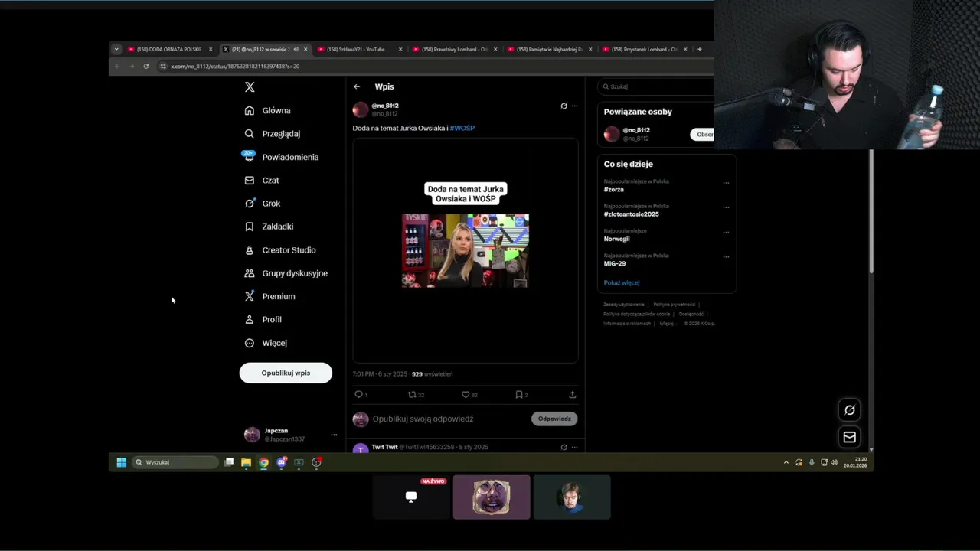Click the Wyszukaj taskbar search box
The width and height of the screenshot is (980, 551).
[175, 462]
